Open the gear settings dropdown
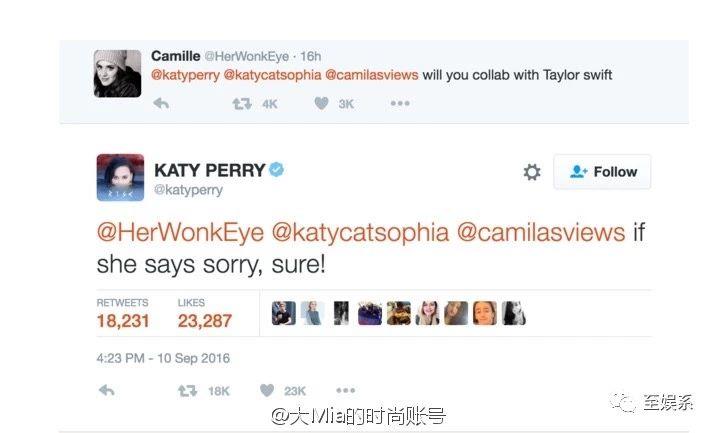Viewport: 716px width, 433px height. click(532, 172)
